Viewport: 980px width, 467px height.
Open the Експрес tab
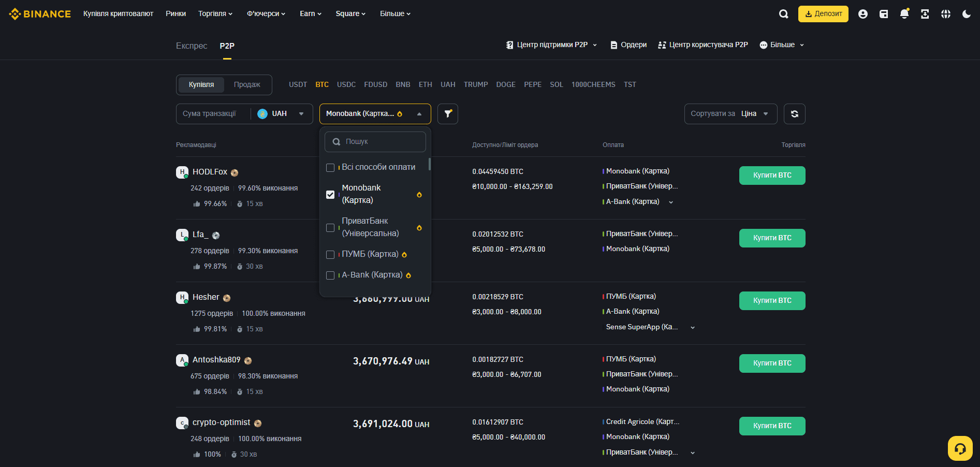[192, 46]
